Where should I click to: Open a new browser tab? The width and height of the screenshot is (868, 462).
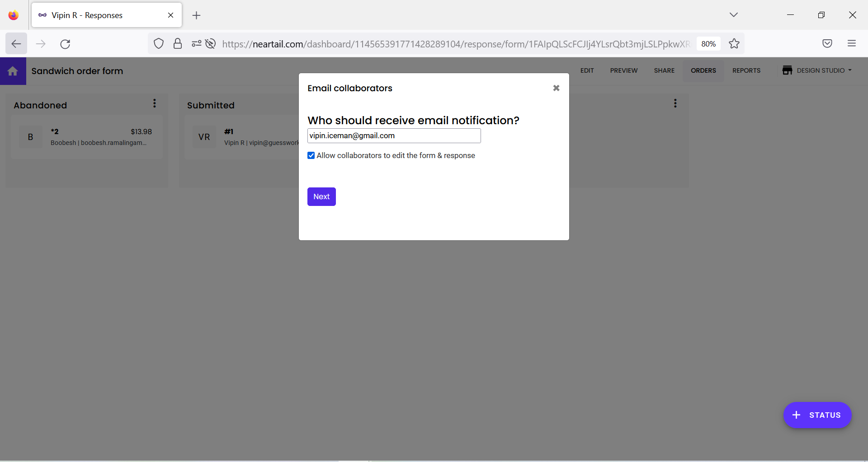point(196,15)
